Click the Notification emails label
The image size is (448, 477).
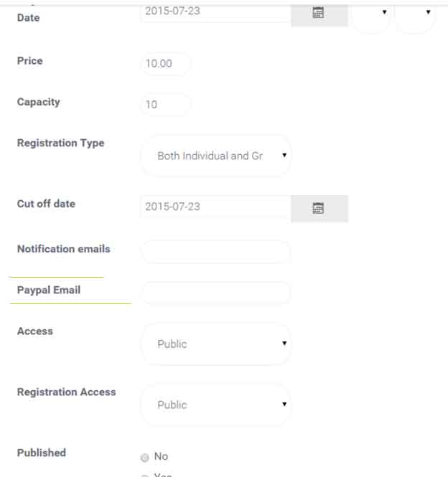click(x=64, y=249)
